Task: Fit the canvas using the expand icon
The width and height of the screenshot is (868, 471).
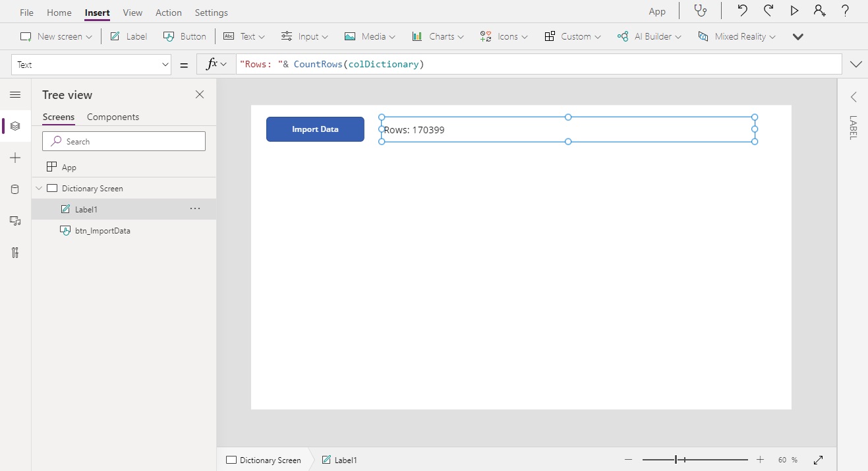Action: pyautogui.click(x=818, y=460)
